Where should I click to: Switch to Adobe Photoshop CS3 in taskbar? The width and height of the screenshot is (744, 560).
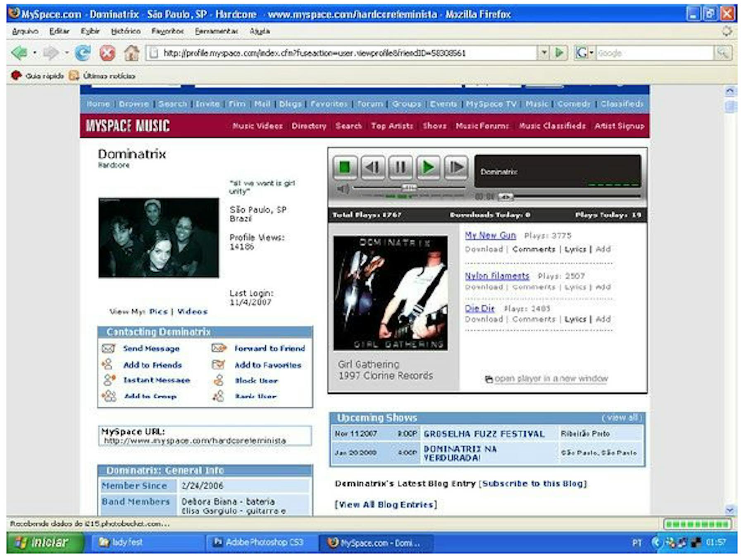coord(259,542)
